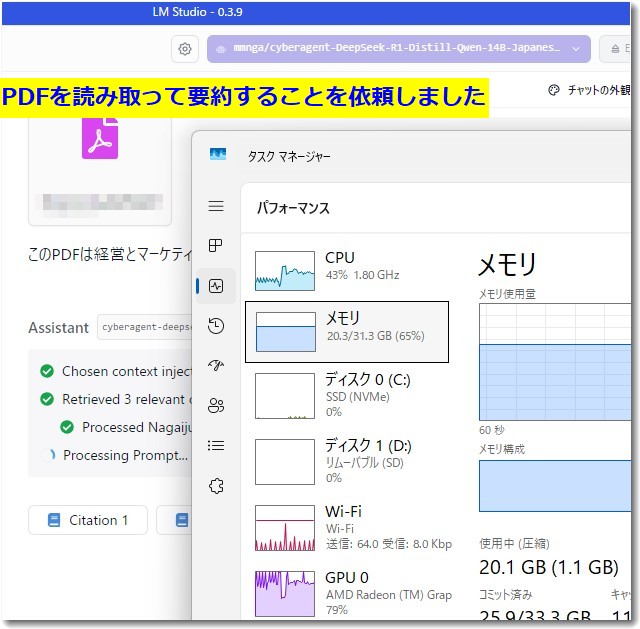The image size is (640, 629).
Task: Open the attached PDF file card
Action: [100, 171]
